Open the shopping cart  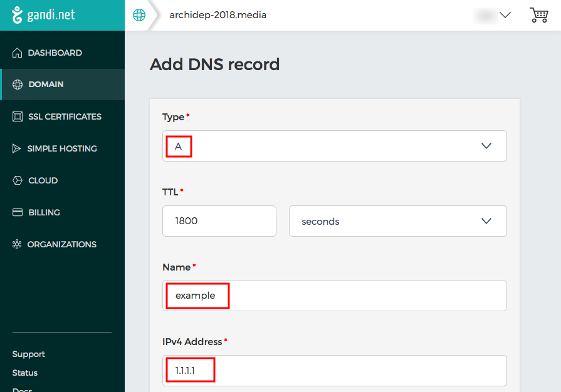pos(538,15)
